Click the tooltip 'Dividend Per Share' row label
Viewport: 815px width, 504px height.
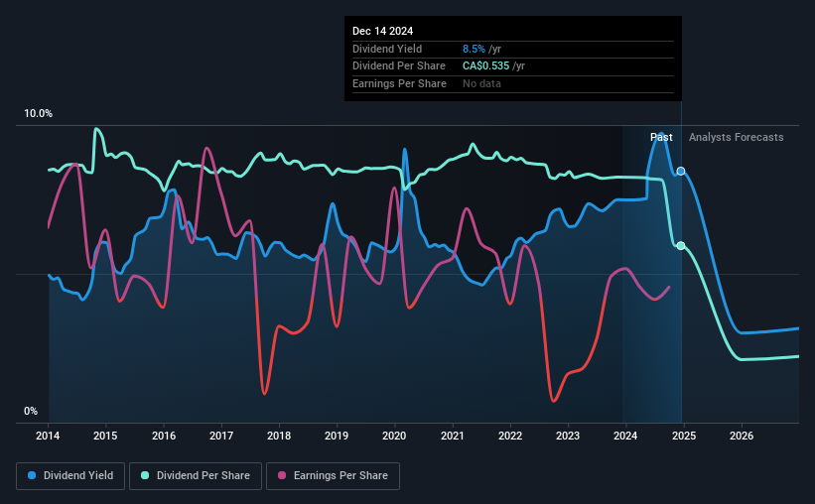click(399, 66)
